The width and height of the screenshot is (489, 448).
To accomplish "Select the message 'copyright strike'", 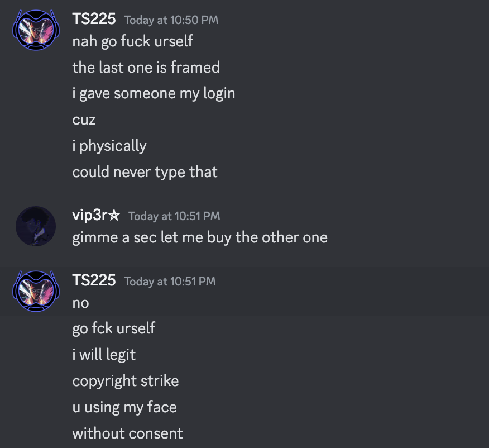I will pyautogui.click(x=125, y=380).
